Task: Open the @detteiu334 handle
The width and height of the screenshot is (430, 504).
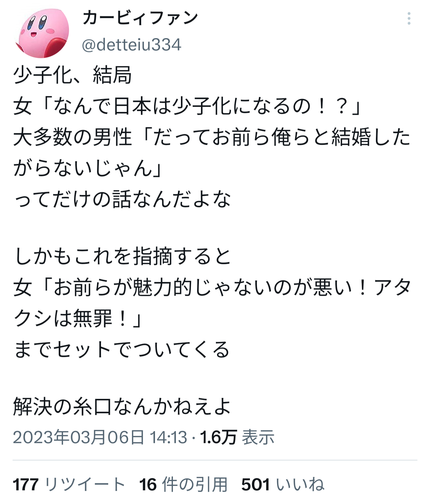Action: 131,45
